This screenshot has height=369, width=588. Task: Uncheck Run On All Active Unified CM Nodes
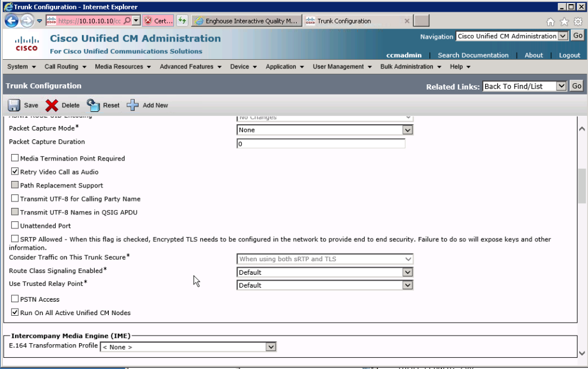click(15, 312)
